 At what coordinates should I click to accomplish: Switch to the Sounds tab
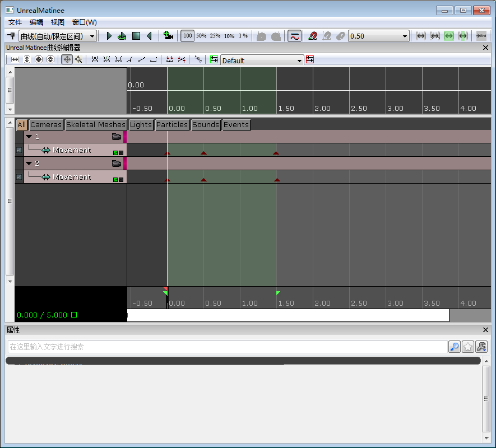pyautogui.click(x=206, y=124)
